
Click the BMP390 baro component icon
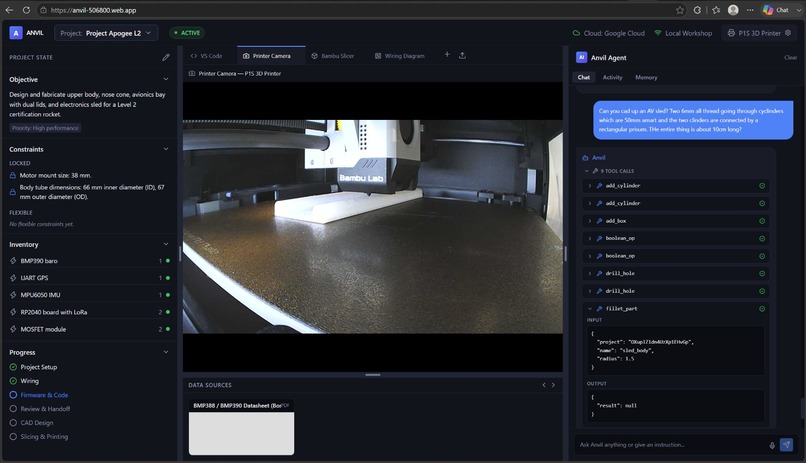point(13,261)
